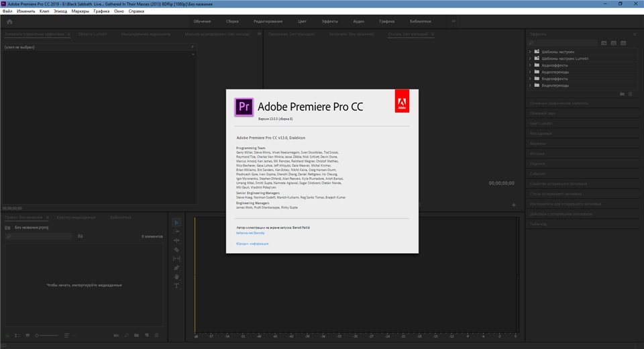Click the delete icon in Effects panel
The image size is (644, 349).
pyautogui.click(x=631, y=94)
